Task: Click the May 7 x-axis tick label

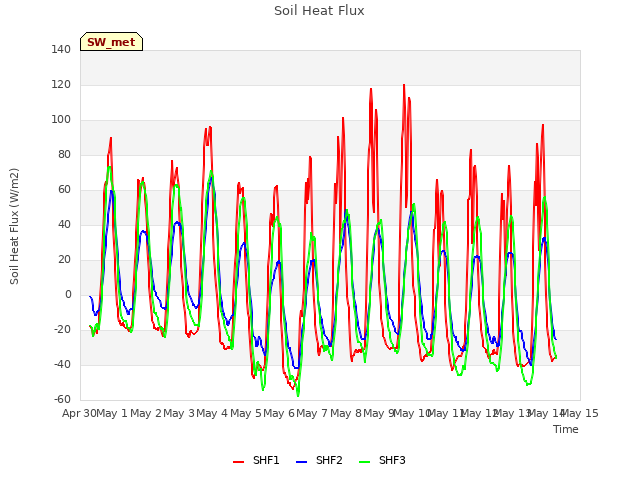Action: point(312,413)
